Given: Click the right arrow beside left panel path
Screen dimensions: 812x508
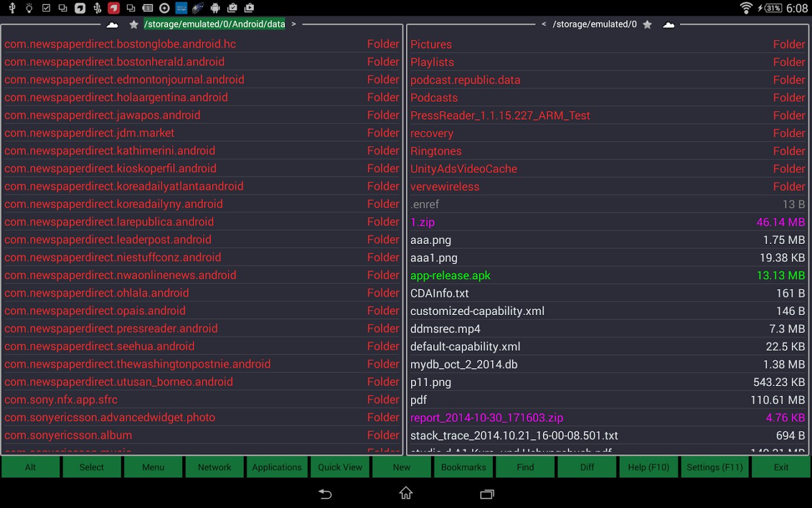Looking at the screenshot, I should coord(294,24).
